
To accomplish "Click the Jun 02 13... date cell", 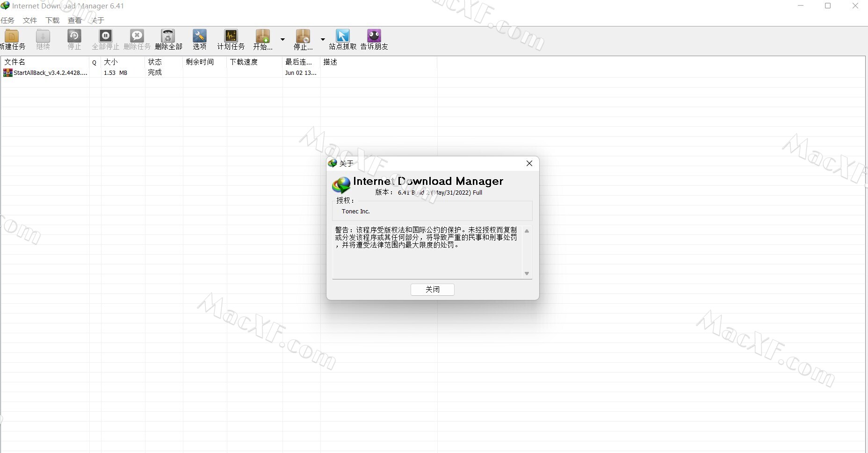I will pyautogui.click(x=301, y=73).
